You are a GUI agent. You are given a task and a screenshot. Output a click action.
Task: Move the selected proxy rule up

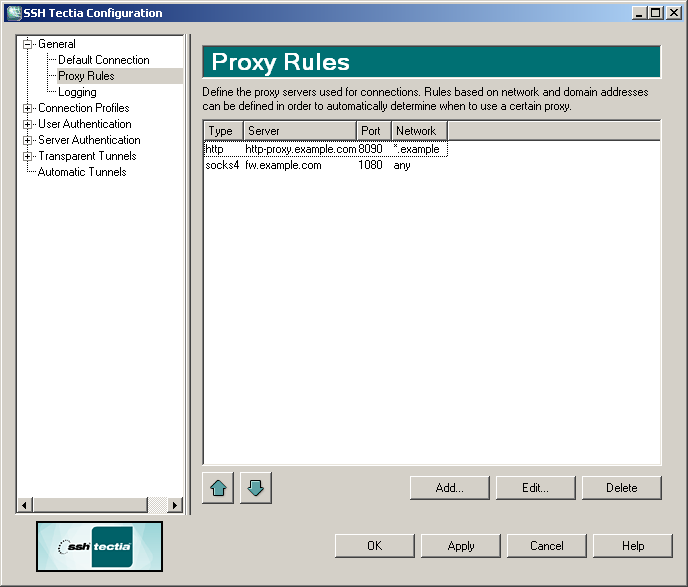[x=218, y=488]
